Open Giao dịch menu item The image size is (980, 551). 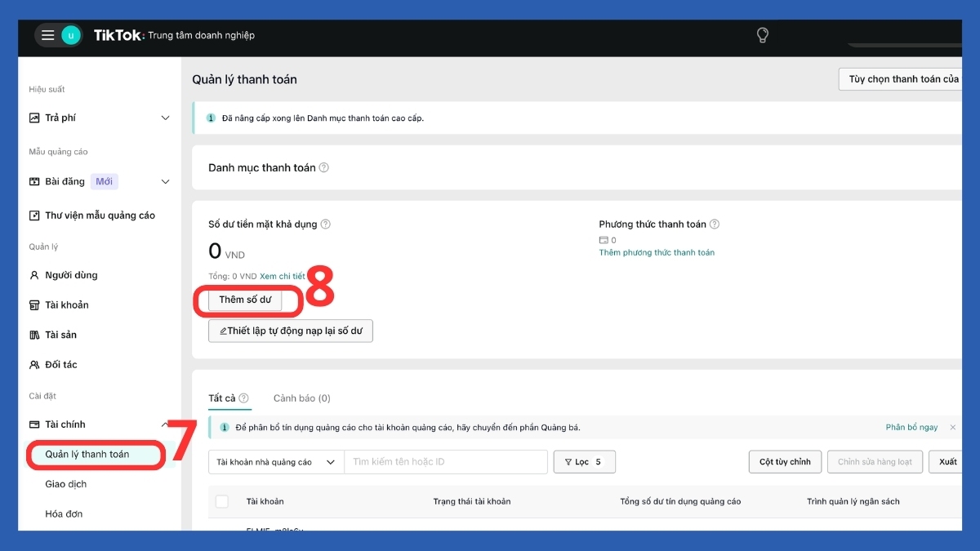pos(66,484)
